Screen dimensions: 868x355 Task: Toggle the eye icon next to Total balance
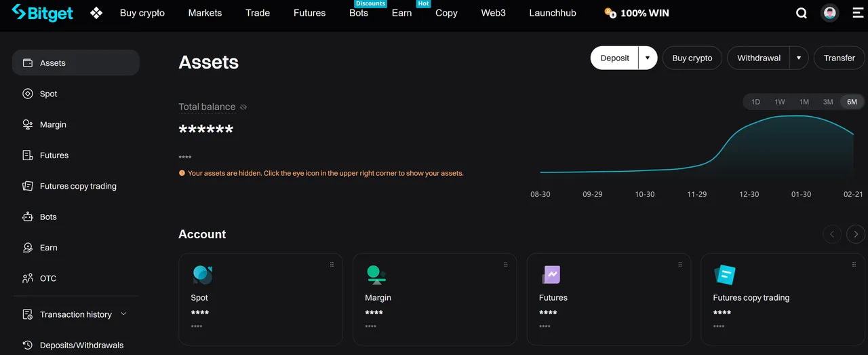click(243, 107)
